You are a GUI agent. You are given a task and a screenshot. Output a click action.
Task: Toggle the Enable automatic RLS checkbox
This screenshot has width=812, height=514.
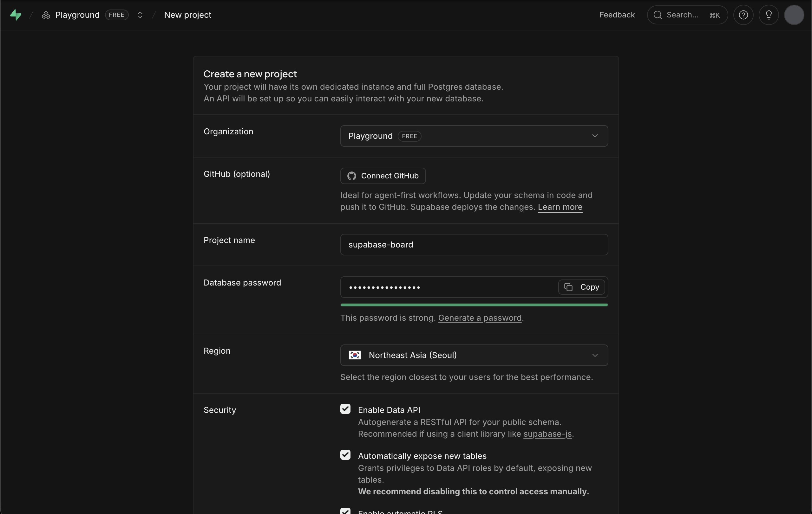coord(345,511)
